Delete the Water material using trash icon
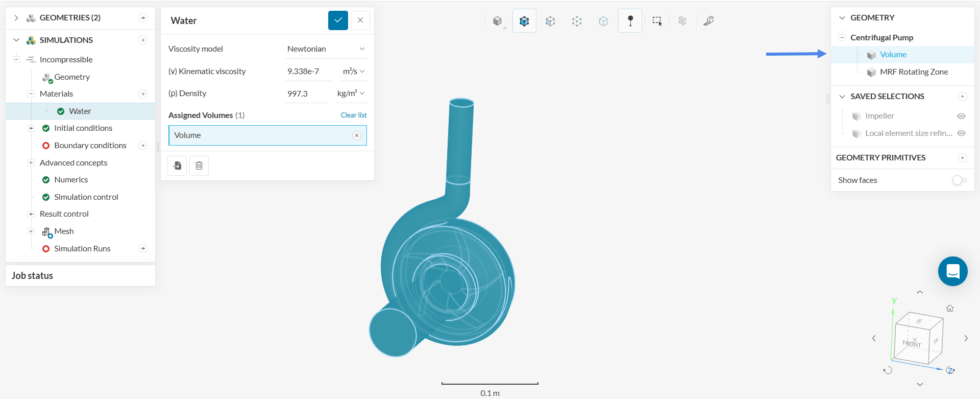Viewport: 980px width, 399px height. [x=199, y=166]
